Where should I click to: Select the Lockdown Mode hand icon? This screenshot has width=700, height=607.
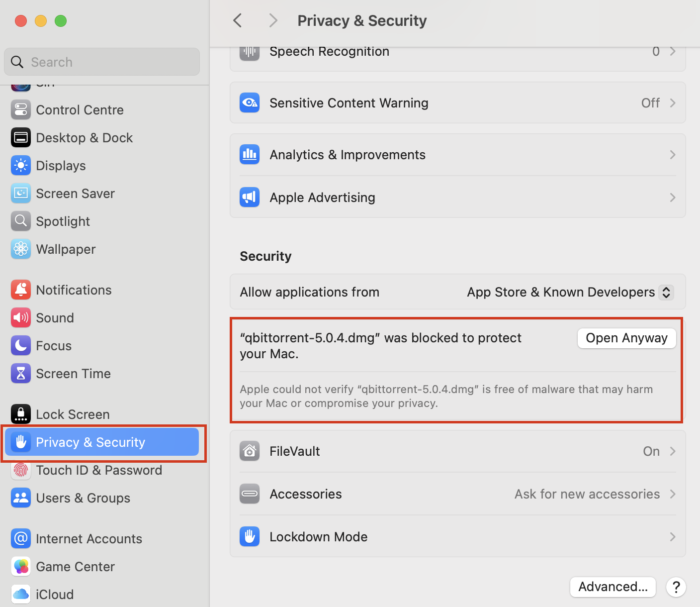click(250, 536)
